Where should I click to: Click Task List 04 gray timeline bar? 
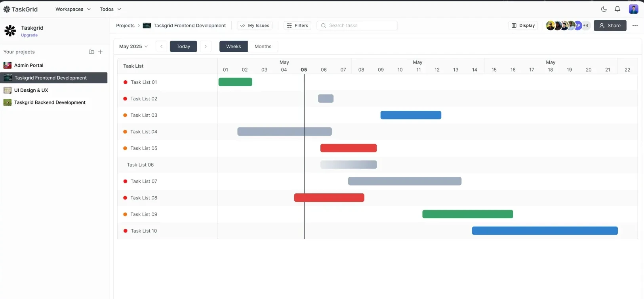click(284, 132)
